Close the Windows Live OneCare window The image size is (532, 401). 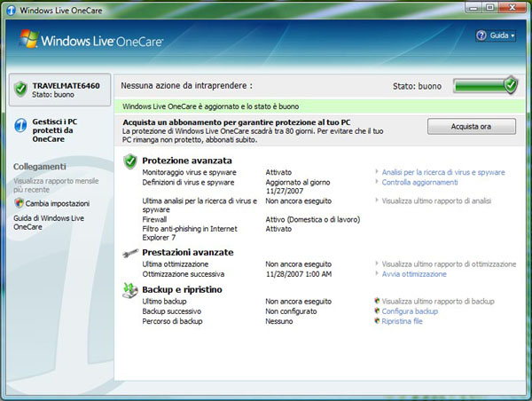(512, 7)
